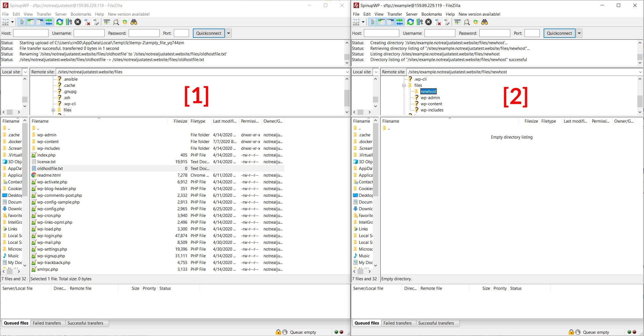Screen dimensions: 644x336
Task: Click the Find files binoculars icon
Action: (134, 22)
